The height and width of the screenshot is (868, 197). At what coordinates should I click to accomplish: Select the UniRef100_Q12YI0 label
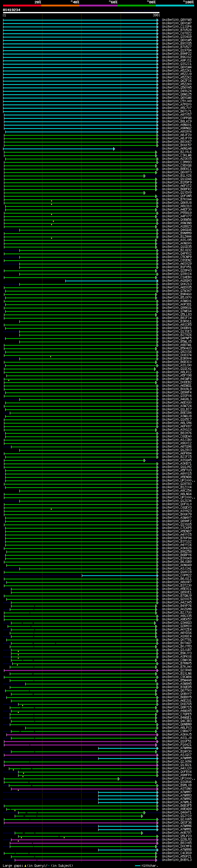pos(177,815)
